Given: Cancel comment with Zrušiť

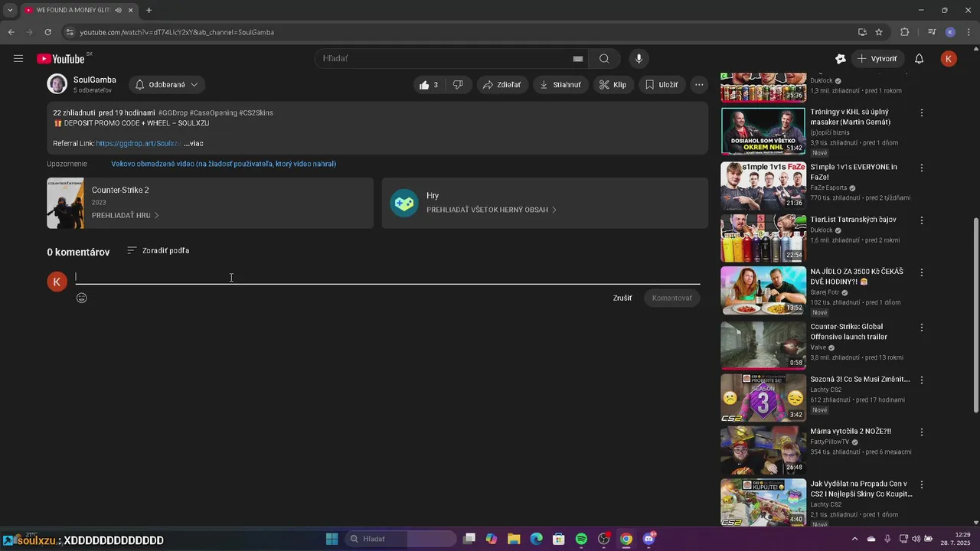Looking at the screenshot, I should (x=622, y=298).
